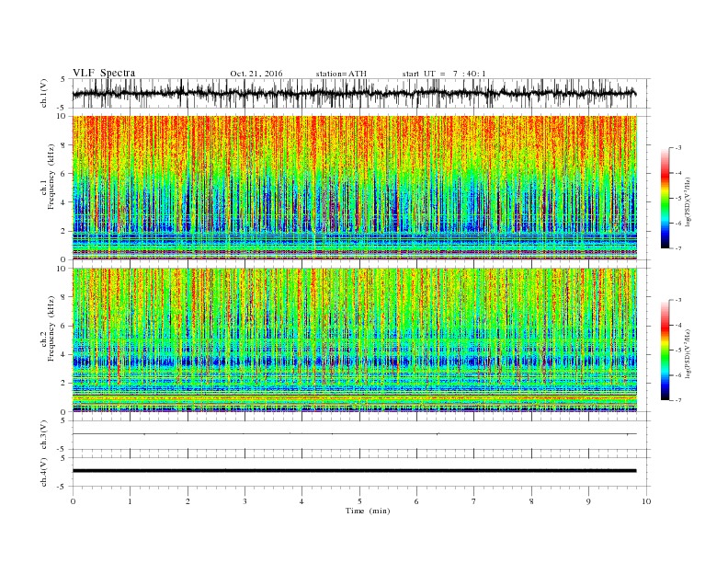
Task: Click time tick label "0" on bottom axis
Action: tap(73, 501)
